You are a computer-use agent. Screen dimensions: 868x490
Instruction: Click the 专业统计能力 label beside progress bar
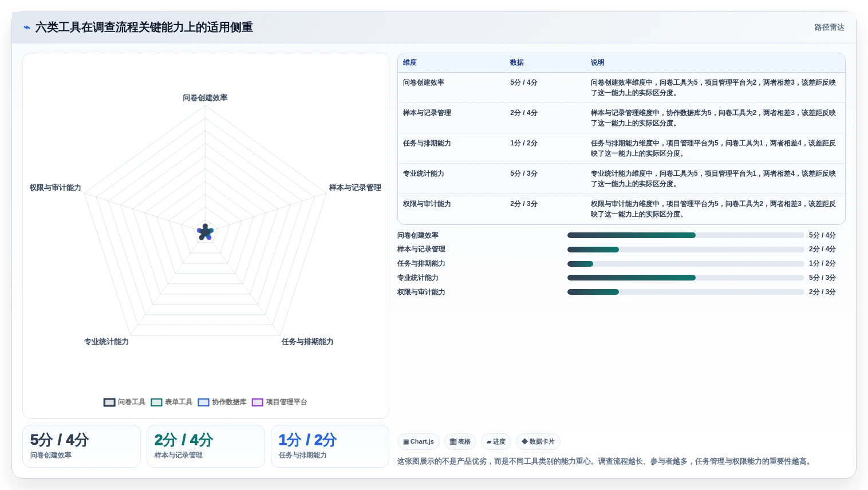pyautogui.click(x=418, y=278)
